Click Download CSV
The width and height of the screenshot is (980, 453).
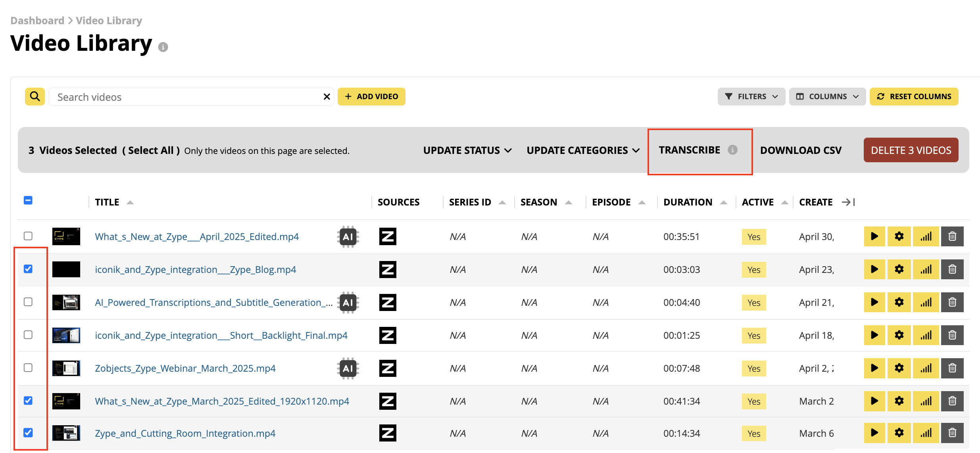[x=801, y=150]
